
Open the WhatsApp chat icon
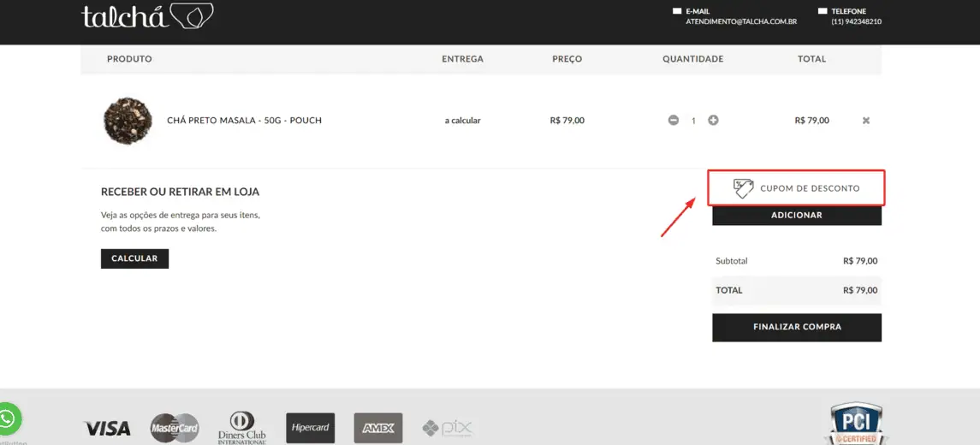pyautogui.click(x=9, y=419)
